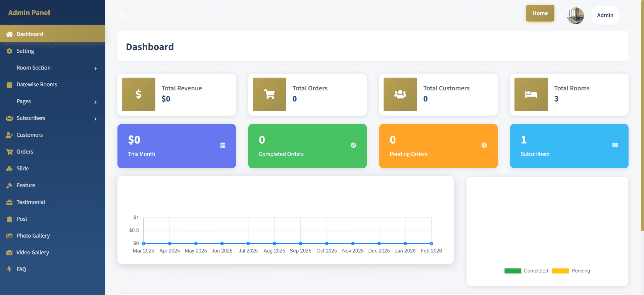This screenshot has height=295, width=644.
Task: Click the Video Gallery camera icon
Action: point(9,253)
